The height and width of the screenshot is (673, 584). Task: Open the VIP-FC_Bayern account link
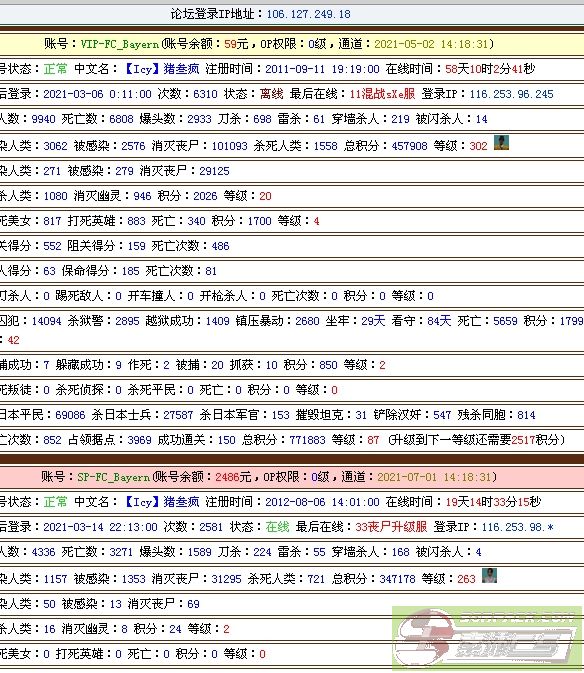pos(120,44)
